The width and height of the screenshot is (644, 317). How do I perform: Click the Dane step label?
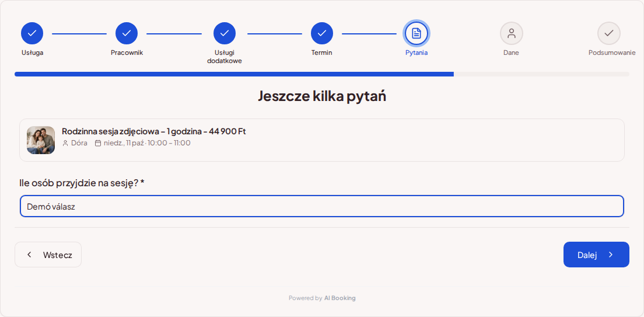click(x=512, y=53)
